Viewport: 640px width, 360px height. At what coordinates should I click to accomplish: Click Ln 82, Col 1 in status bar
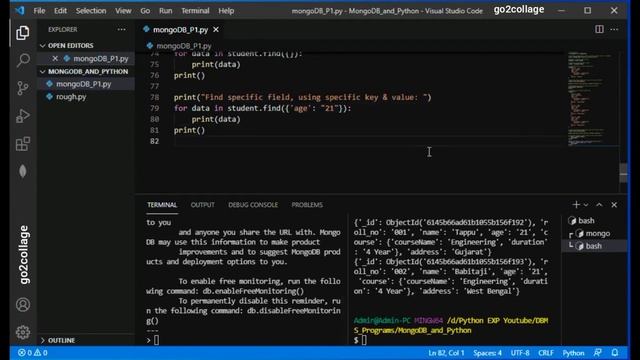[x=446, y=353]
